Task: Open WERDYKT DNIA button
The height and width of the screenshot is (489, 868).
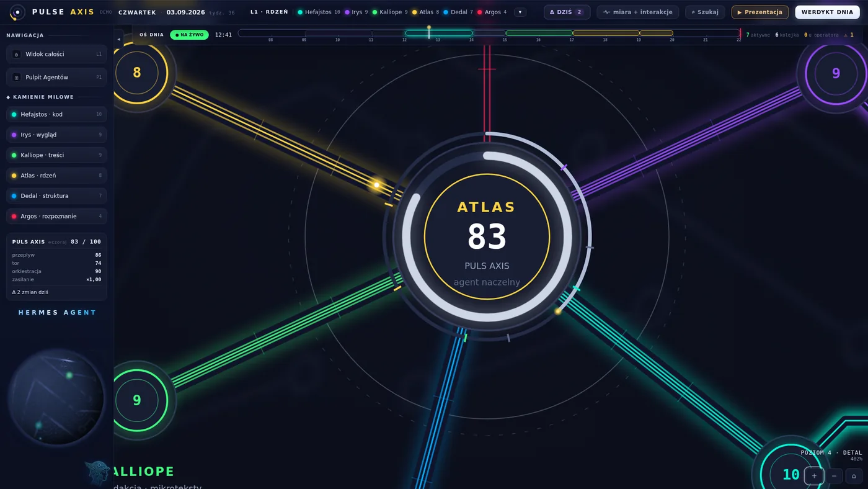Action: point(827,12)
